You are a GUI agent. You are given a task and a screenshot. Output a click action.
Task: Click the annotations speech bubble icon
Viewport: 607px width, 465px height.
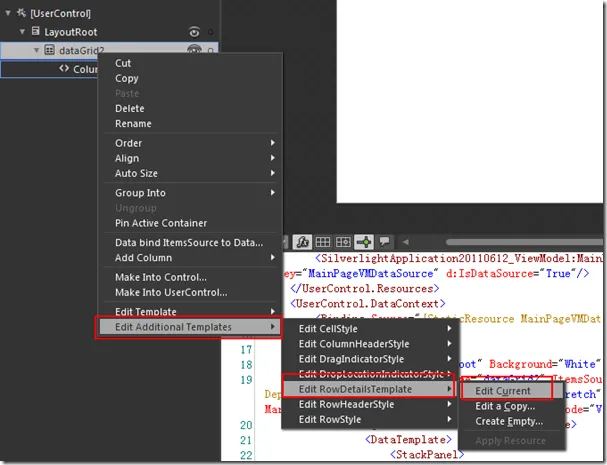[x=385, y=242]
